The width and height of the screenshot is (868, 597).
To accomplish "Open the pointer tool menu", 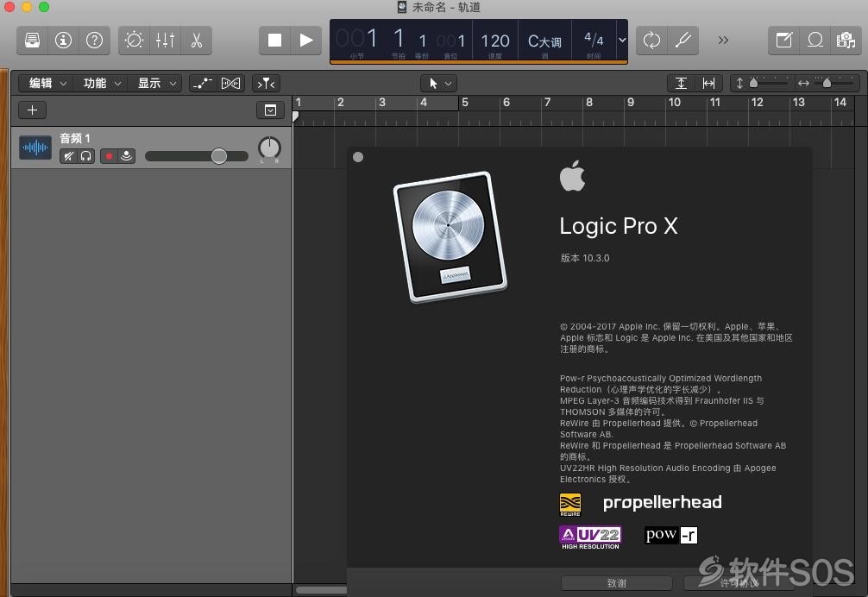I will (x=439, y=83).
